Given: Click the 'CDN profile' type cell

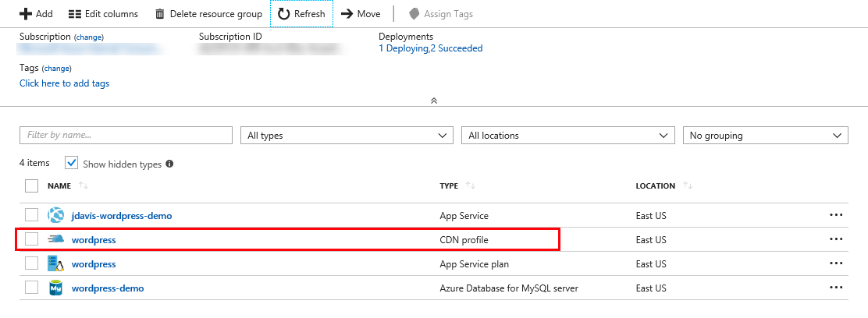Looking at the screenshot, I should [x=464, y=240].
